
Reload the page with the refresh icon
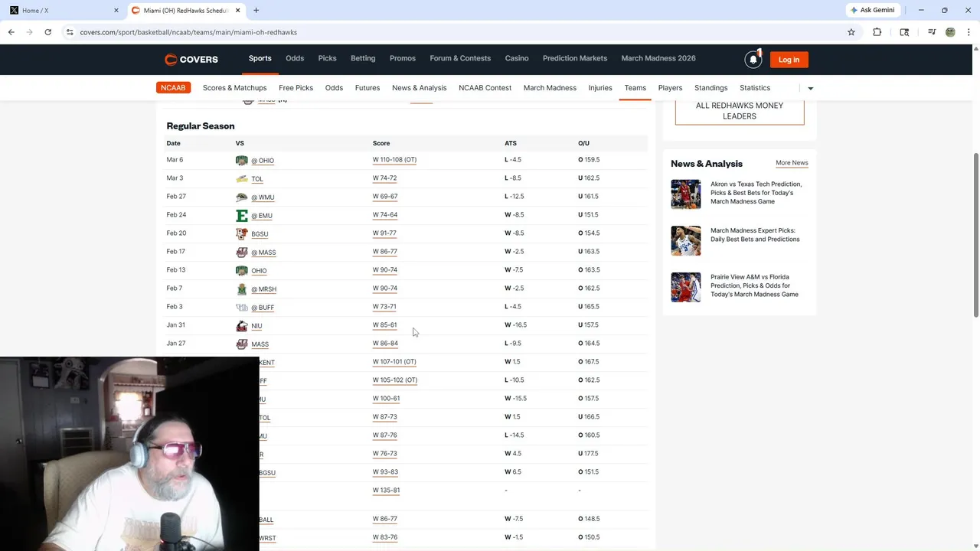47,32
